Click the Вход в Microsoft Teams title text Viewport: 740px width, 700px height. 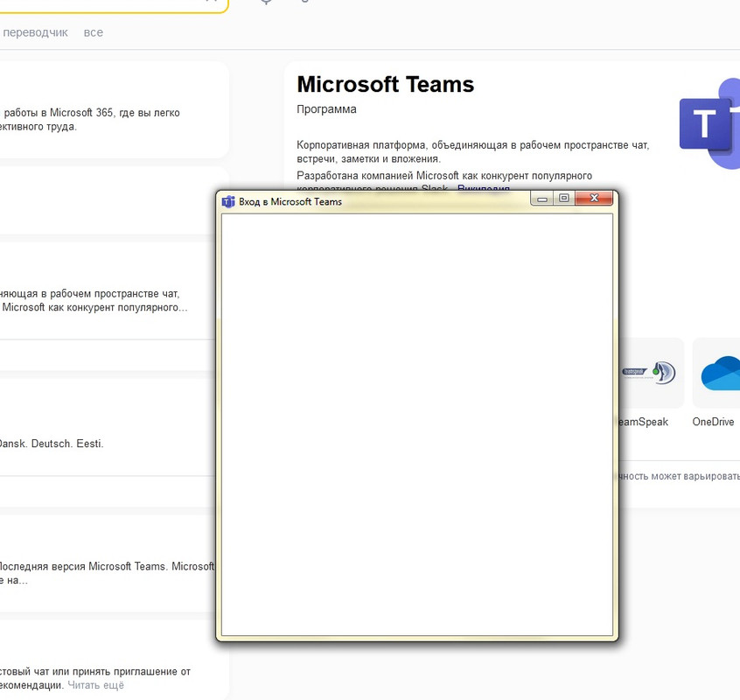[290, 202]
